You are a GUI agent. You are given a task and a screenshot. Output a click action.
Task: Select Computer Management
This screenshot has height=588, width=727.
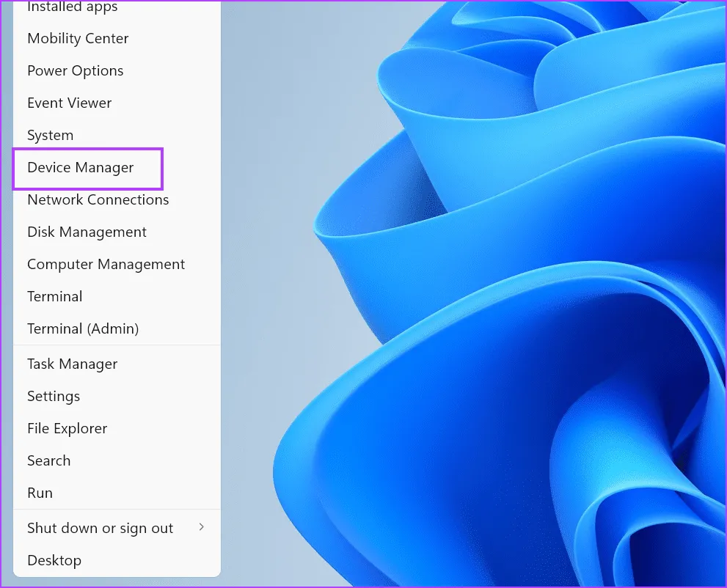(x=106, y=265)
